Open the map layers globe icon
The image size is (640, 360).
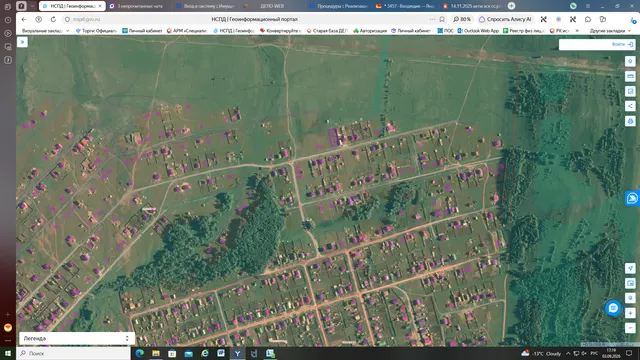pos(630,121)
